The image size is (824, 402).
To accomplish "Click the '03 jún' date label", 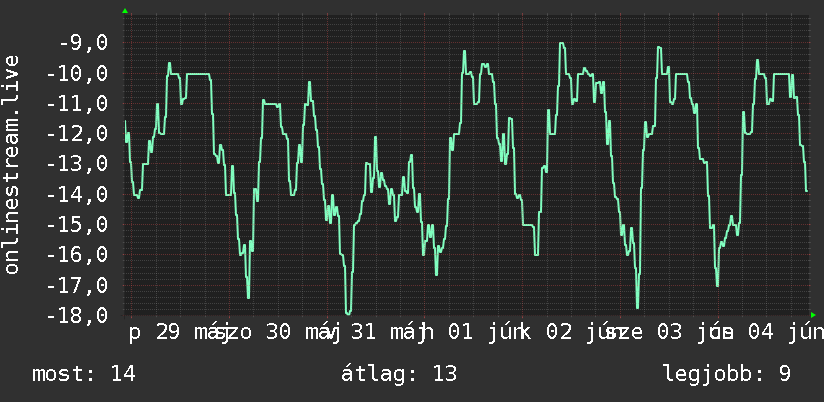I will click(693, 333).
